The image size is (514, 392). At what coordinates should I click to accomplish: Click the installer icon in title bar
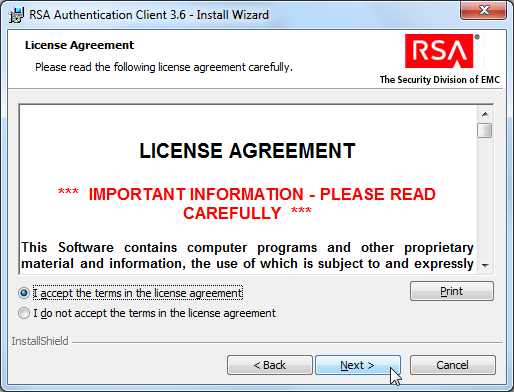[16, 15]
